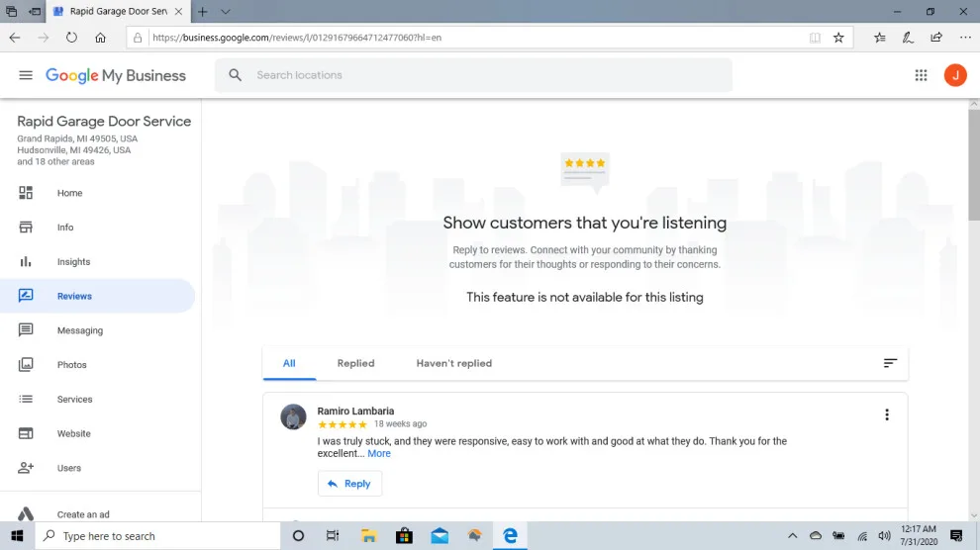Image resolution: width=980 pixels, height=550 pixels.
Task: Open the Windows Start menu
Action: tap(17, 535)
